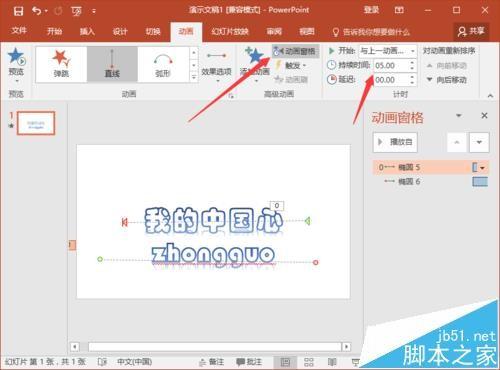
Task: Select the 弹跳 animation effect
Action: 61,64
